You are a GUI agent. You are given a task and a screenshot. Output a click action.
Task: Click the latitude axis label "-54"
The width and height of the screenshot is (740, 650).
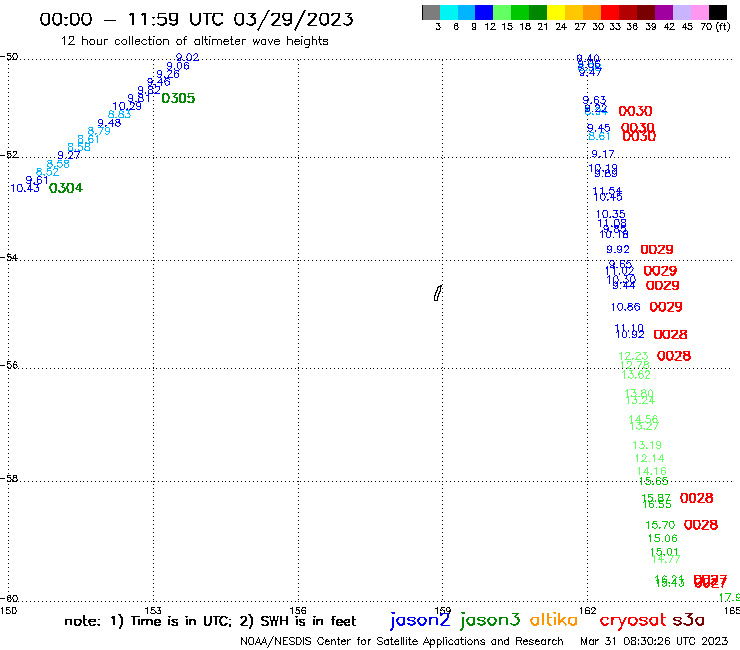[x=9, y=258]
